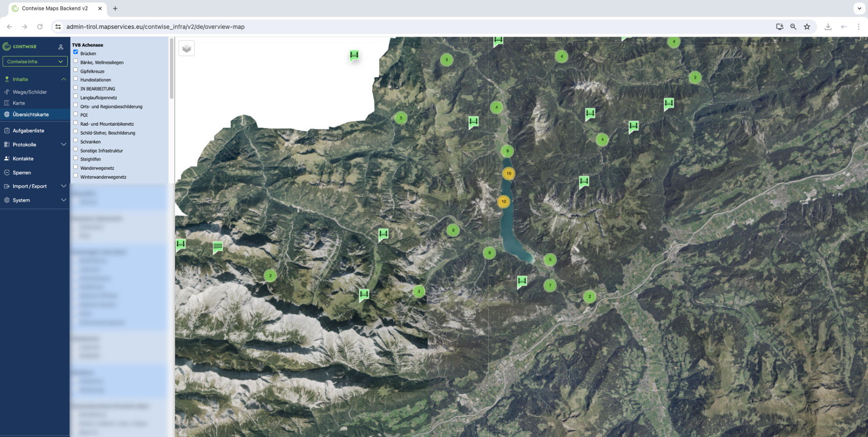Image resolution: width=868 pixels, height=437 pixels.
Task: Click the westernmost cluster marker labeled 2
Action: pyautogui.click(x=270, y=275)
